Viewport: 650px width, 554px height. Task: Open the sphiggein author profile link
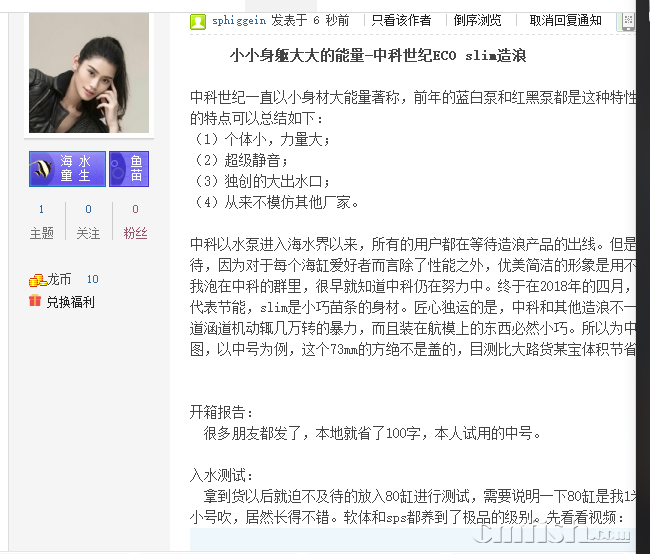tap(239, 20)
